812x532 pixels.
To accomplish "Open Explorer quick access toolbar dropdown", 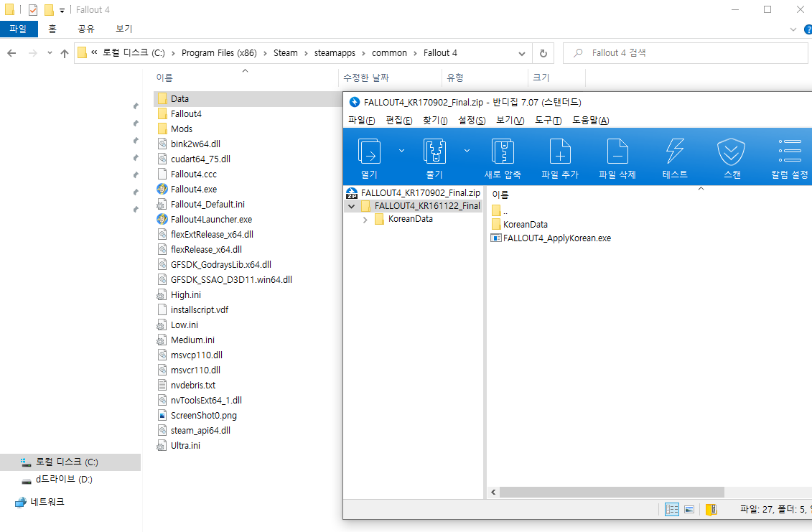I will pos(62,10).
